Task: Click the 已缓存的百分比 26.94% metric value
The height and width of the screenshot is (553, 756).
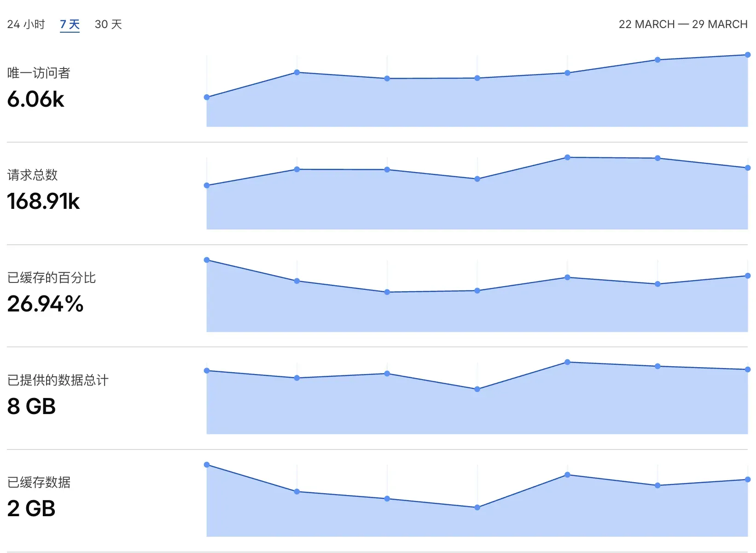Action: 45,304
